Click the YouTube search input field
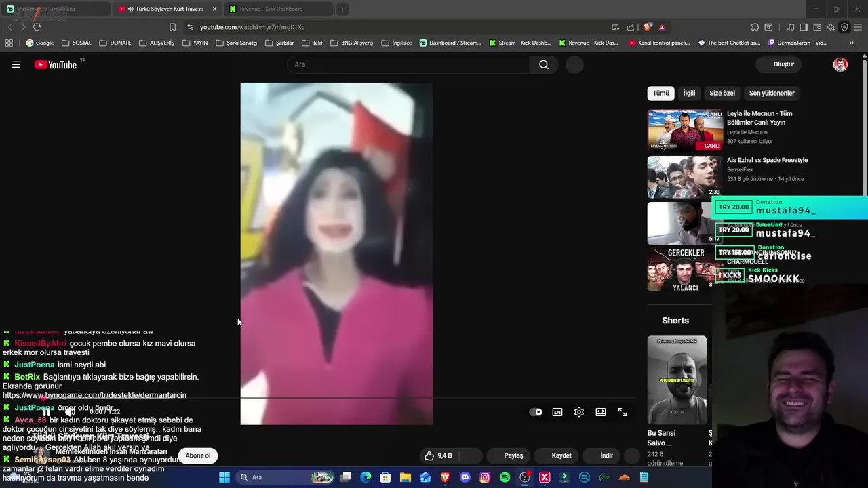Viewport: 868px width, 488px height. tap(408, 64)
